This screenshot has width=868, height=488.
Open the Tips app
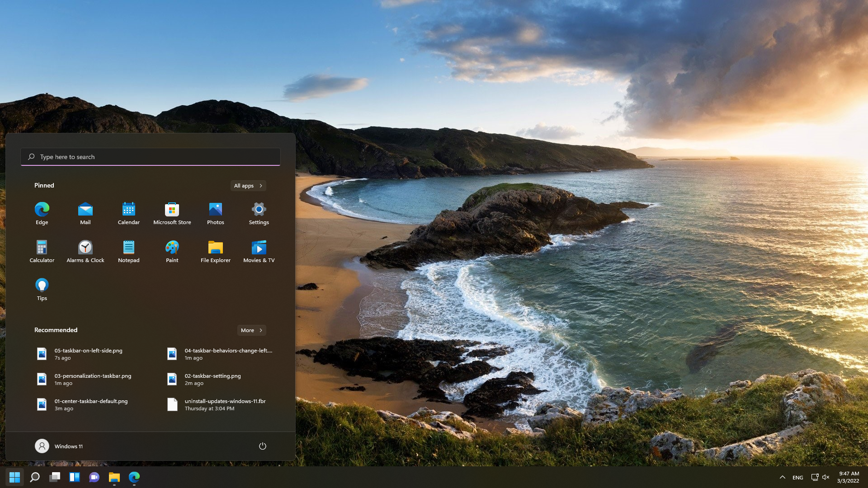click(42, 289)
